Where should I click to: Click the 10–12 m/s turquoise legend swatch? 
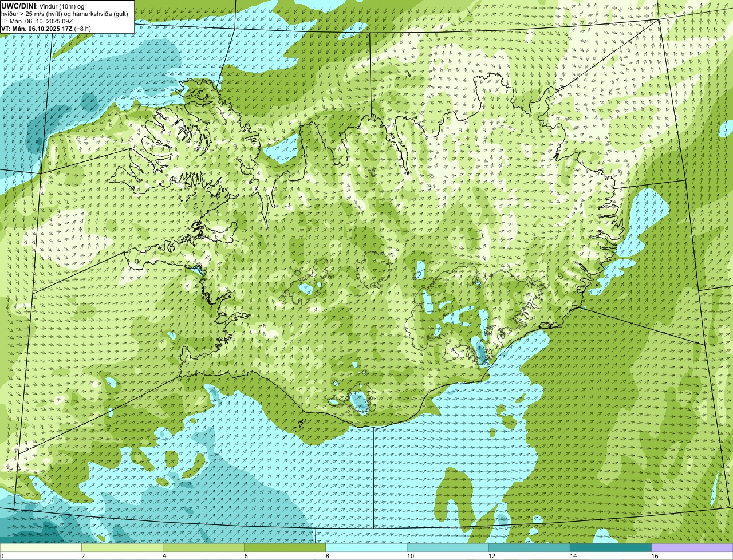(x=448, y=548)
